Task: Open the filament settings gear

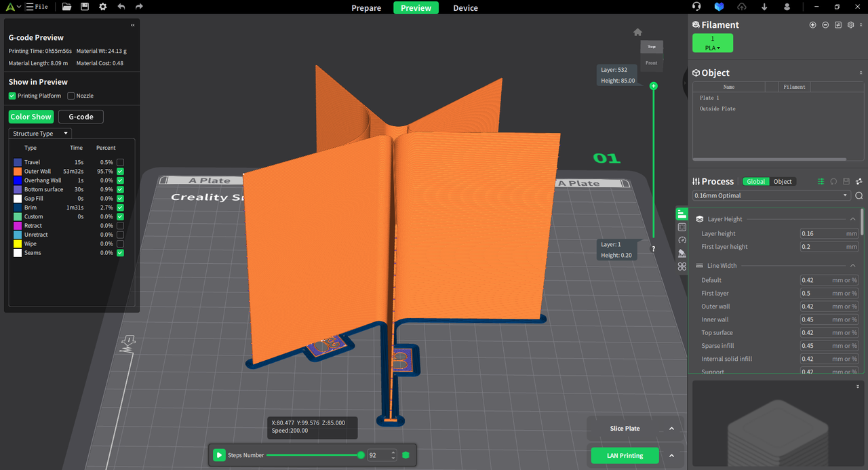Action: coord(850,24)
